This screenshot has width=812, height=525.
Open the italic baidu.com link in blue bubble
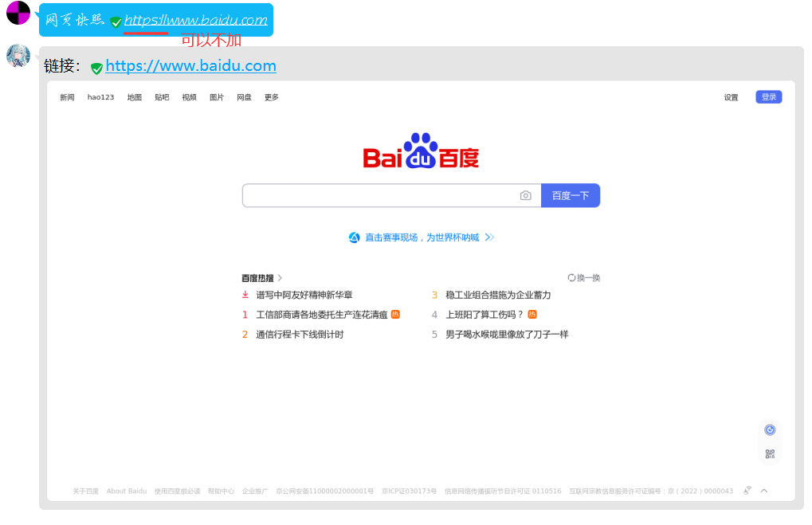click(196, 20)
